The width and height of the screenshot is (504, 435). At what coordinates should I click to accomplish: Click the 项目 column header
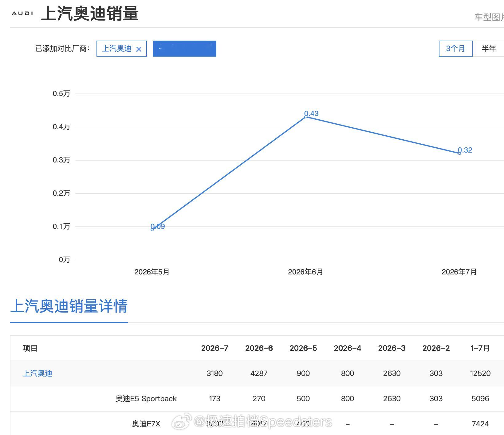30,348
